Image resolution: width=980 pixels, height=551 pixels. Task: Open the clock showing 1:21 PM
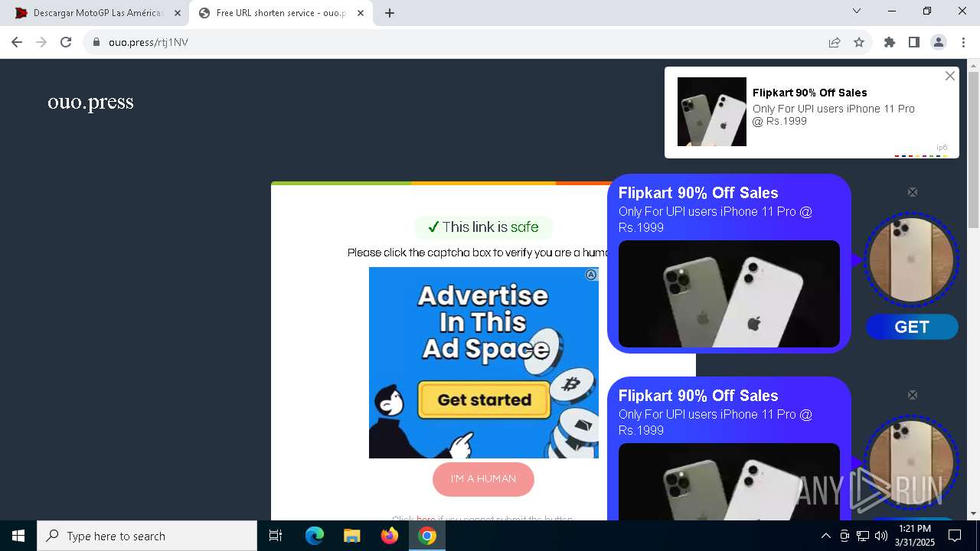915,536
